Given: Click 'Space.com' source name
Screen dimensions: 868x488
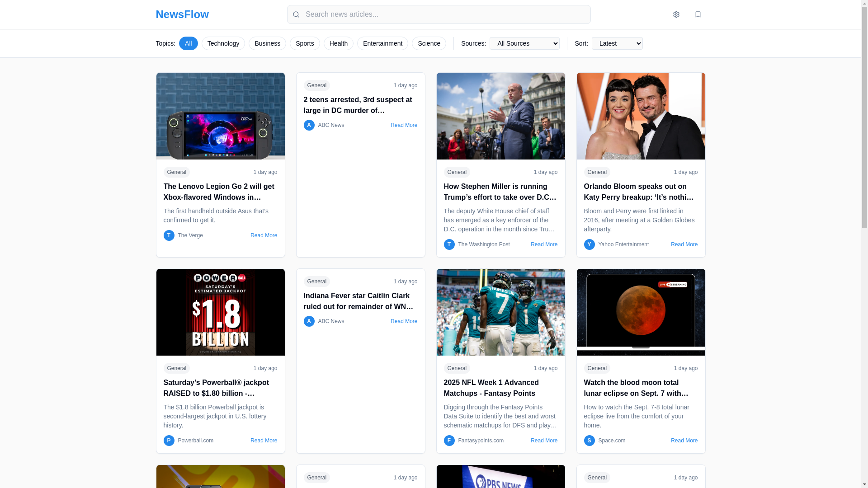Looking at the screenshot, I should click(612, 441).
